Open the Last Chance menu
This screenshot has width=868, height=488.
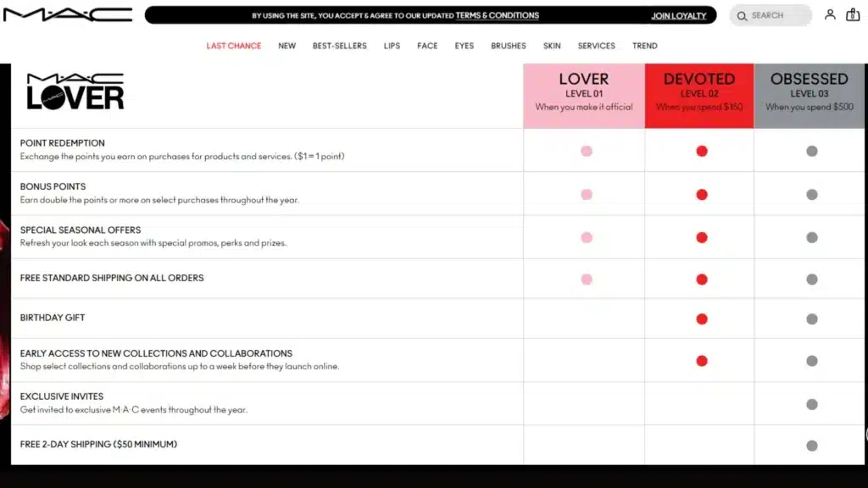click(234, 46)
